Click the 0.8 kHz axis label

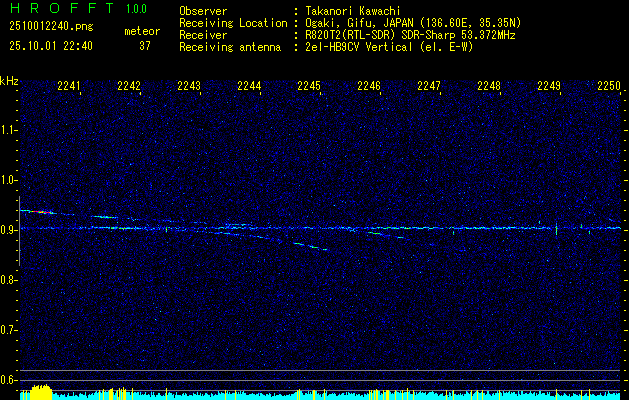8,280
